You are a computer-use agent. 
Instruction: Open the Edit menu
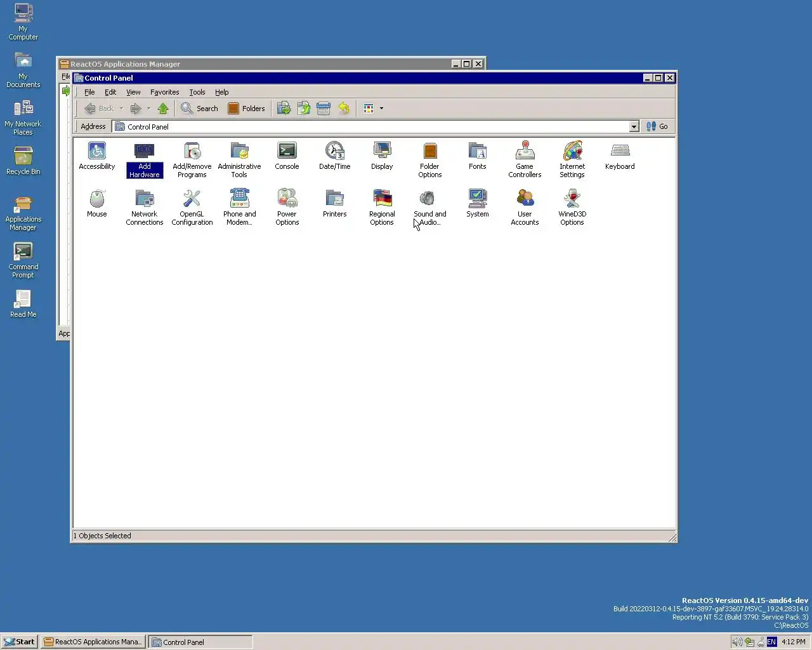[x=110, y=92]
